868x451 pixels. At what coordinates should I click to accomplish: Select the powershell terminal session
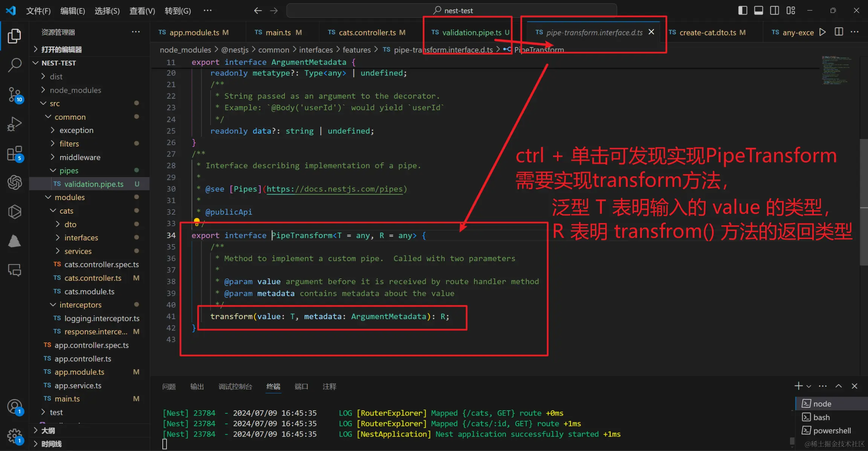click(832, 430)
